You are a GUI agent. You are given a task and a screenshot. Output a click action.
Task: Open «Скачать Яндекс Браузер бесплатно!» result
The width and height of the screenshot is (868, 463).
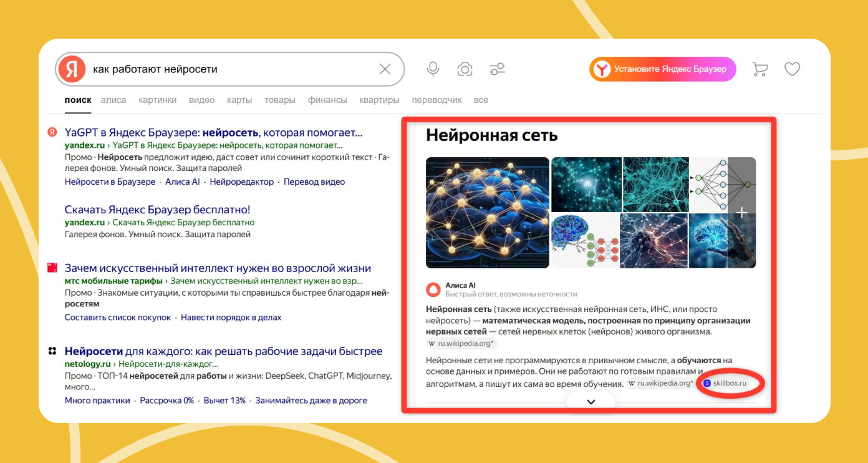(157, 210)
